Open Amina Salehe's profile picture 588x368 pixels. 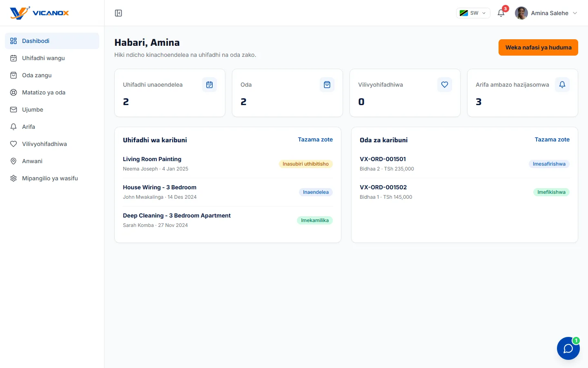point(521,13)
